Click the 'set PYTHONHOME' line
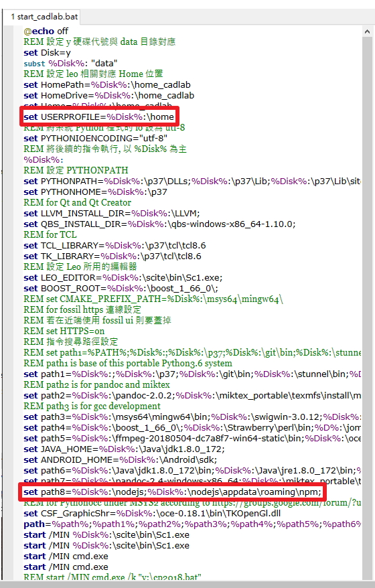The height and width of the screenshot is (588, 375). [95, 192]
